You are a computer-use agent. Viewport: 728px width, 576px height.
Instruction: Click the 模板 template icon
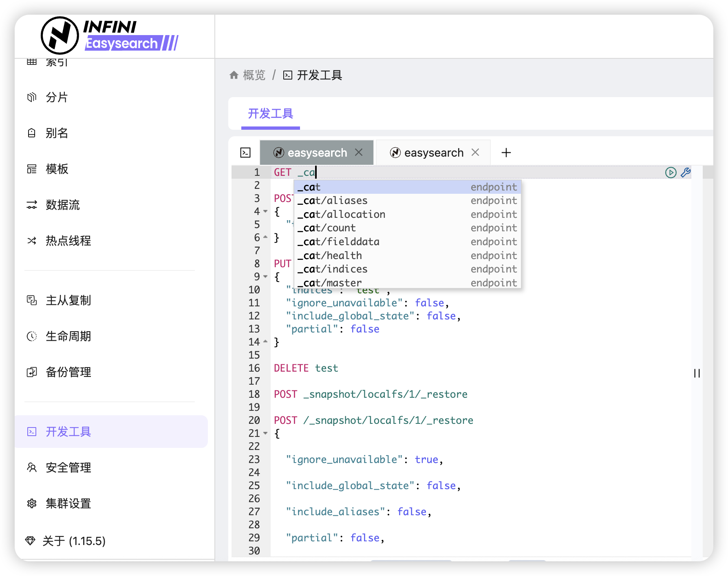[x=32, y=169]
